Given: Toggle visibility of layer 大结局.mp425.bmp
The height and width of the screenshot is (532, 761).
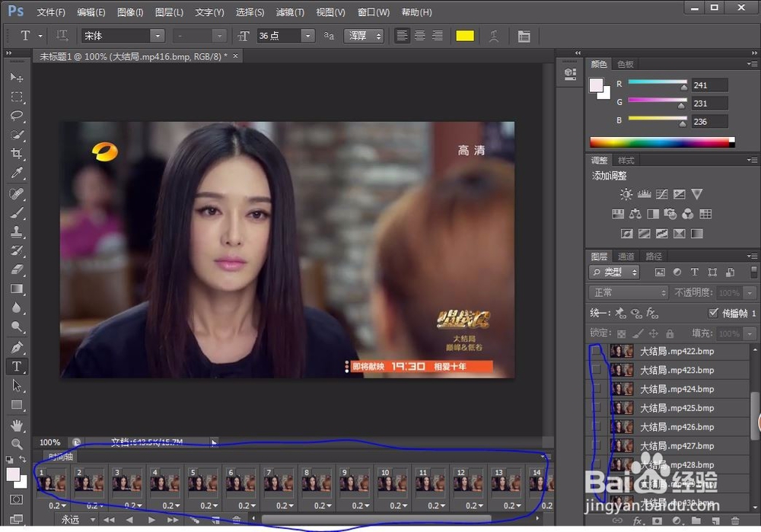Looking at the screenshot, I should pos(597,408).
